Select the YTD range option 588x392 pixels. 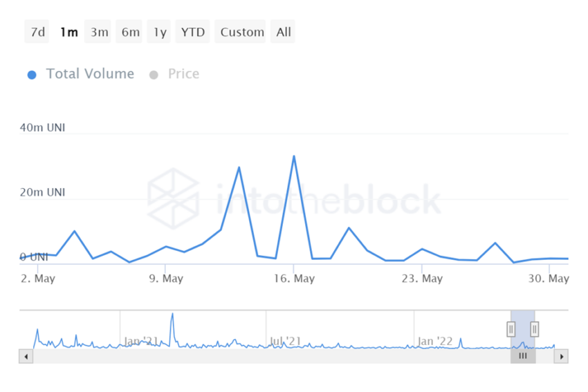[193, 32]
